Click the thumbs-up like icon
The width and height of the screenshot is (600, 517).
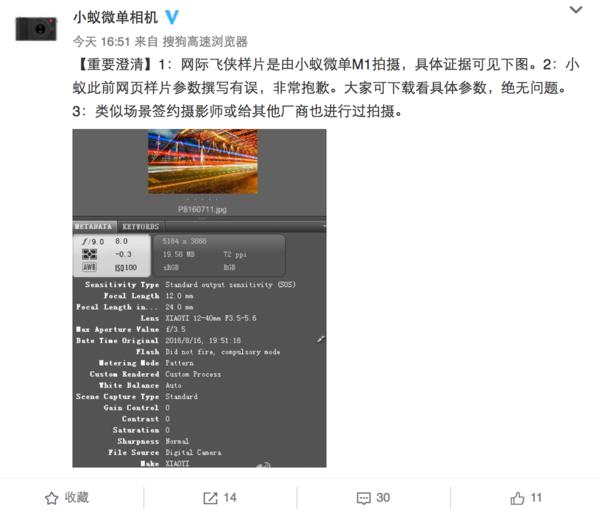(517, 498)
